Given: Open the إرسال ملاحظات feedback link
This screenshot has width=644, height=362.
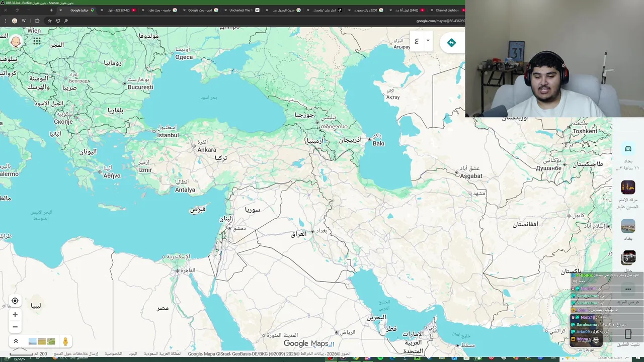Looking at the screenshot, I should coord(76,354).
